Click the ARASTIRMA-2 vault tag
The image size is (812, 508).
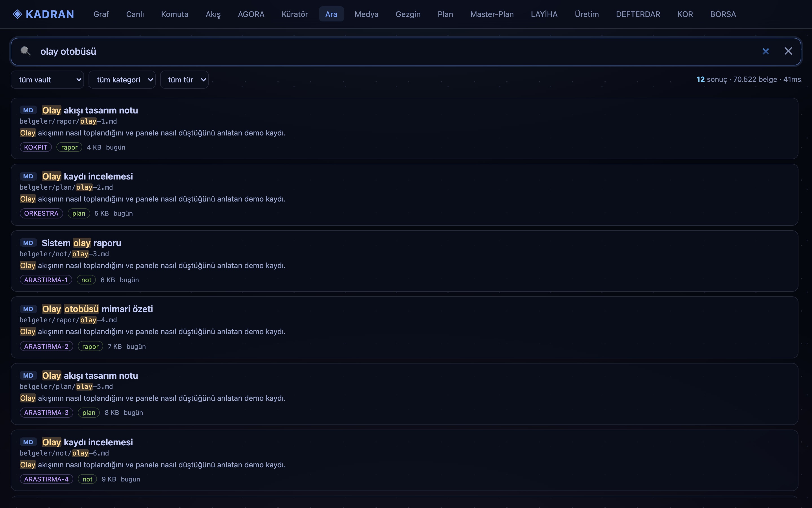pos(46,346)
